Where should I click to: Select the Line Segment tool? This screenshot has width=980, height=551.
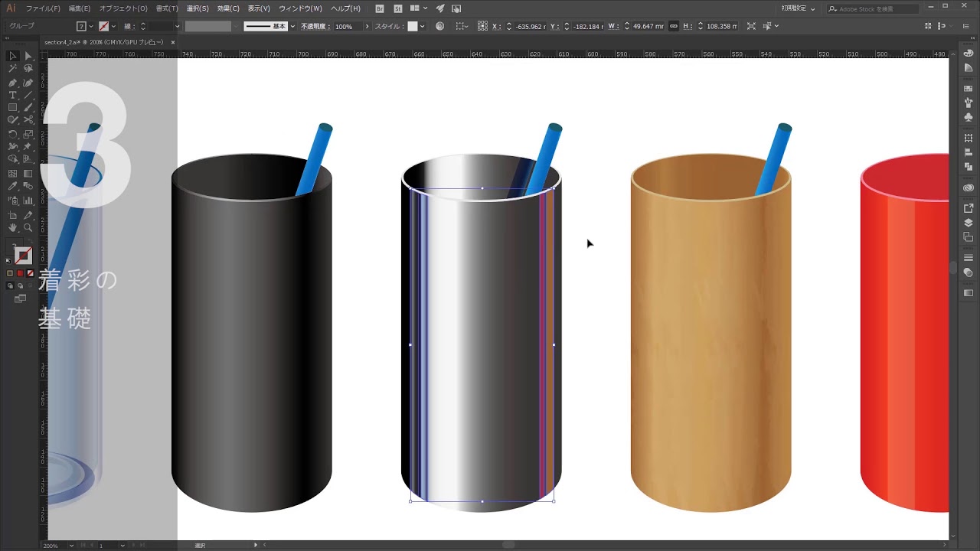[x=28, y=95]
